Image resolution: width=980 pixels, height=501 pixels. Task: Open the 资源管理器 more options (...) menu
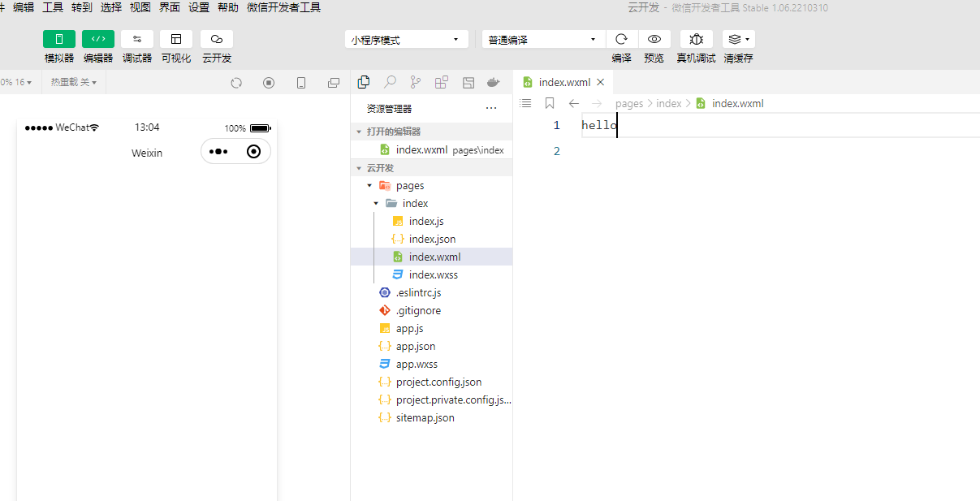[491, 108]
